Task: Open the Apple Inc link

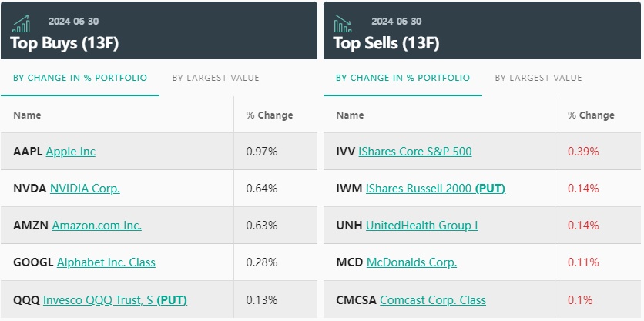Action: pyautogui.click(x=71, y=152)
